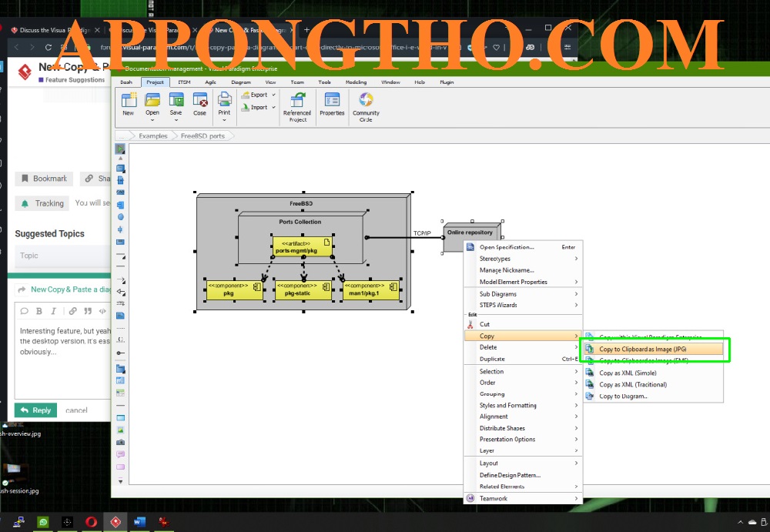Switch to the ITSM ribbon tab
This screenshot has height=532, width=770.
click(184, 82)
